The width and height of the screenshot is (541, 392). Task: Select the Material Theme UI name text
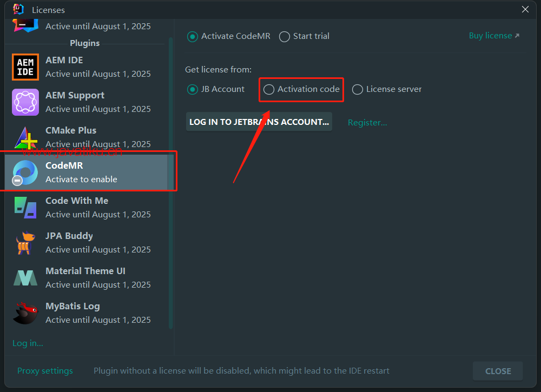[x=85, y=271]
